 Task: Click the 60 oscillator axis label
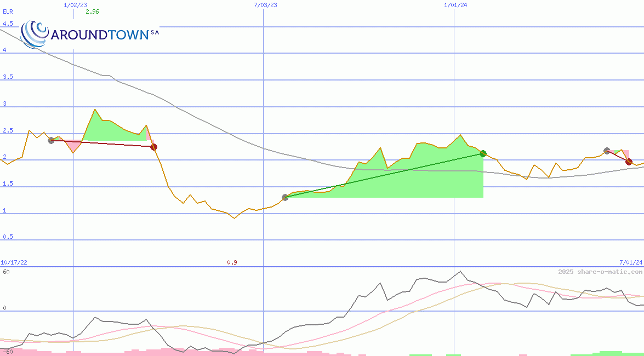(x=6, y=272)
